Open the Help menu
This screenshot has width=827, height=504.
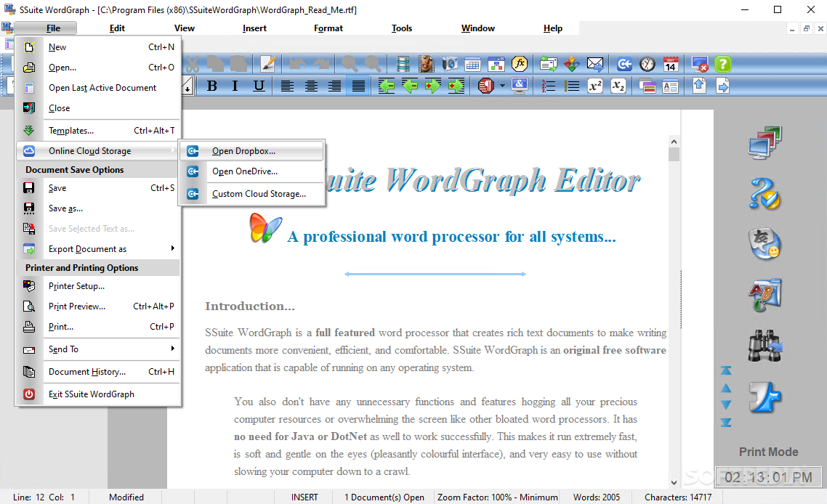pos(553,28)
